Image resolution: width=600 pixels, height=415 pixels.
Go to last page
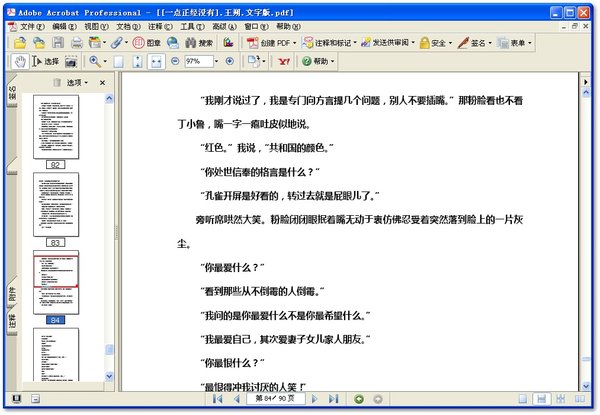(333, 399)
